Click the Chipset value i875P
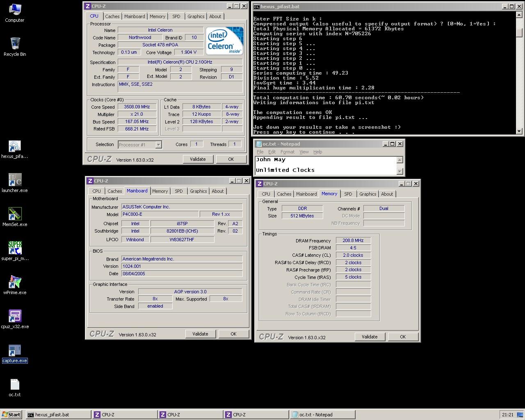This screenshot has width=525, height=420. coord(182,224)
